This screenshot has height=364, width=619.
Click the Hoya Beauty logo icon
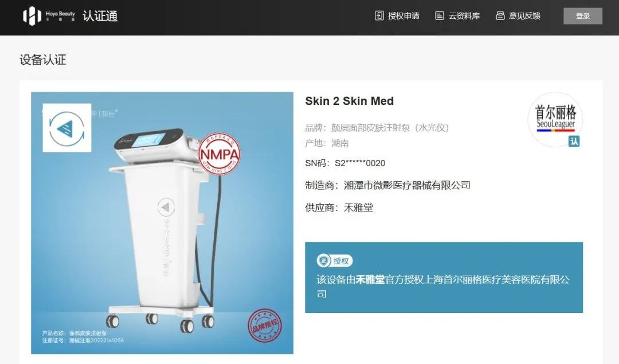tap(32, 16)
